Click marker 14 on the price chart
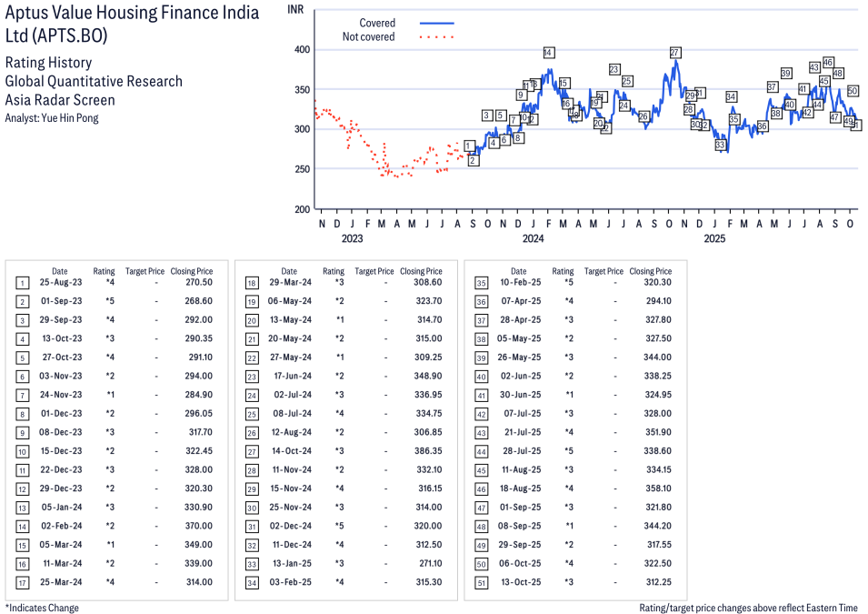The height and width of the screenshot is (614, 868). pos(548,53)
